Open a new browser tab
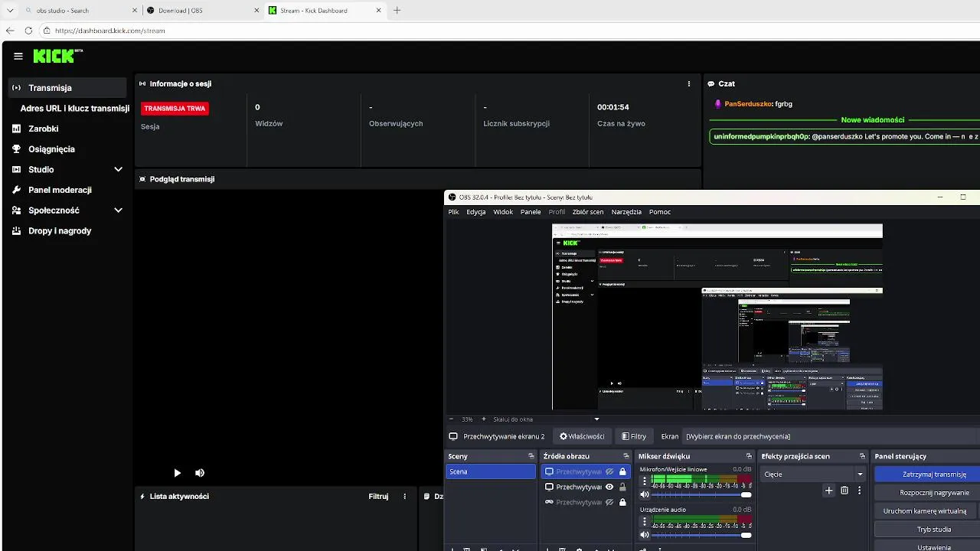 [397, 11]
